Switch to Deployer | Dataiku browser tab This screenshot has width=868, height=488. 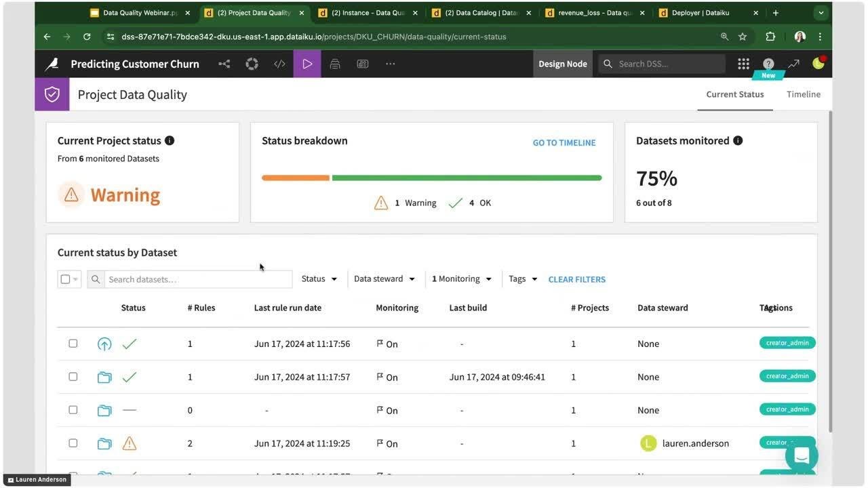click(x=709, y=12)
